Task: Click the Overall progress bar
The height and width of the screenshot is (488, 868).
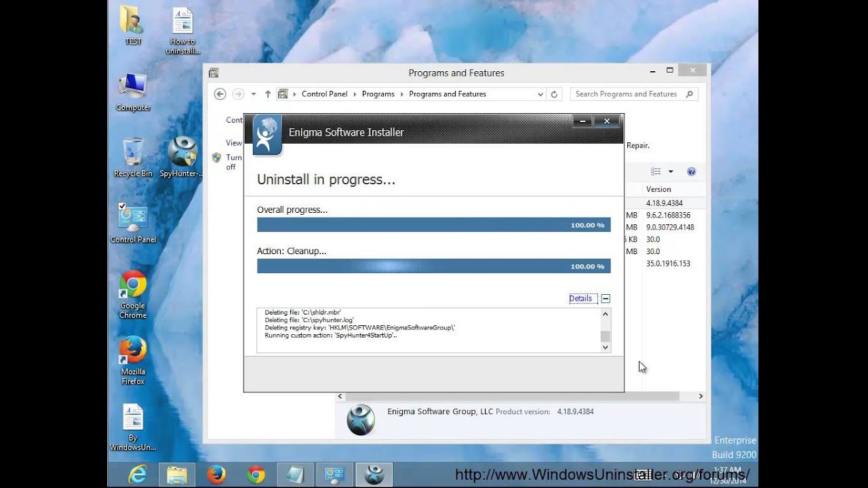Action: click(x=434, y=225)
